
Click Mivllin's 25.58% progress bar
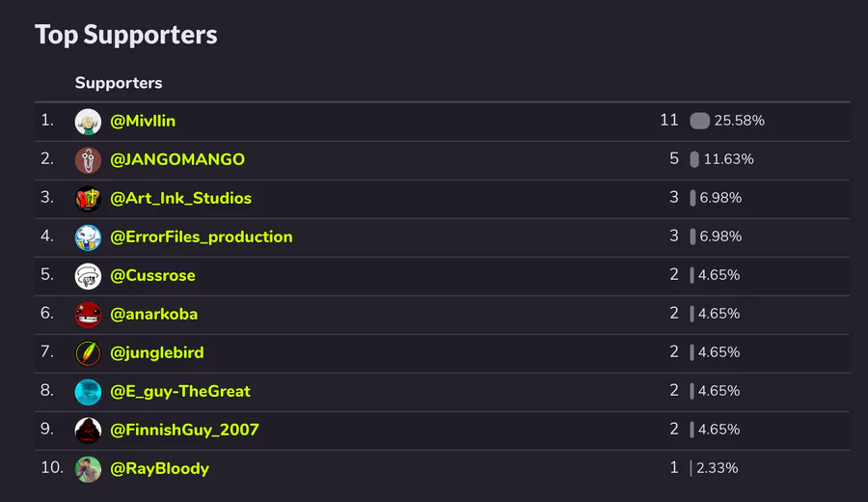699,121
